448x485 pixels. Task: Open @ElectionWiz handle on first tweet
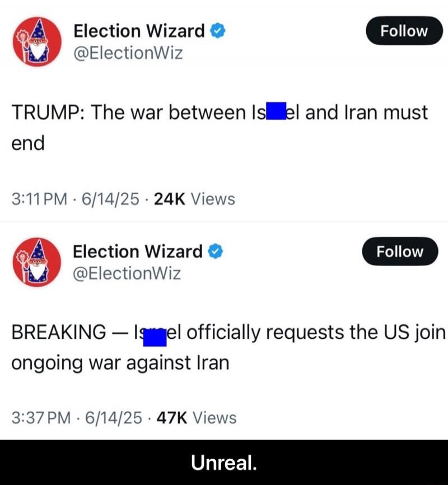click(x=128, y=53)
